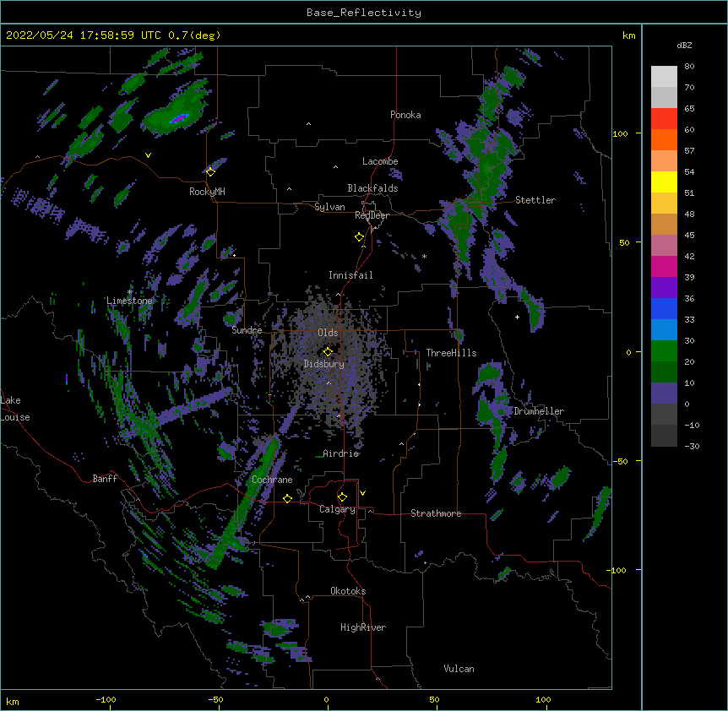Image resolution: width=728 pixels, height=711 pixels.
Task: Click the yellow marker southeast of Cochrane
Action: pos(287,498)
